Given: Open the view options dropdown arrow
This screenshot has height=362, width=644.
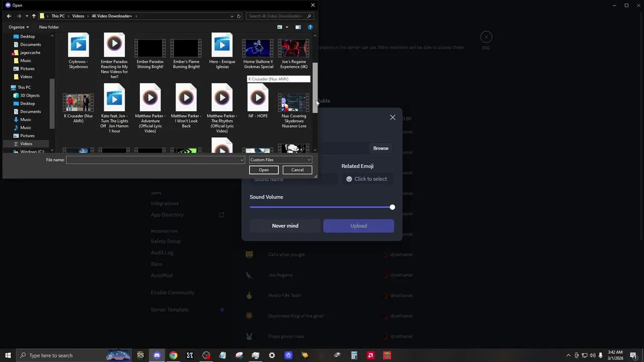Looking at the screenshot, I should (x=287, y=27).
